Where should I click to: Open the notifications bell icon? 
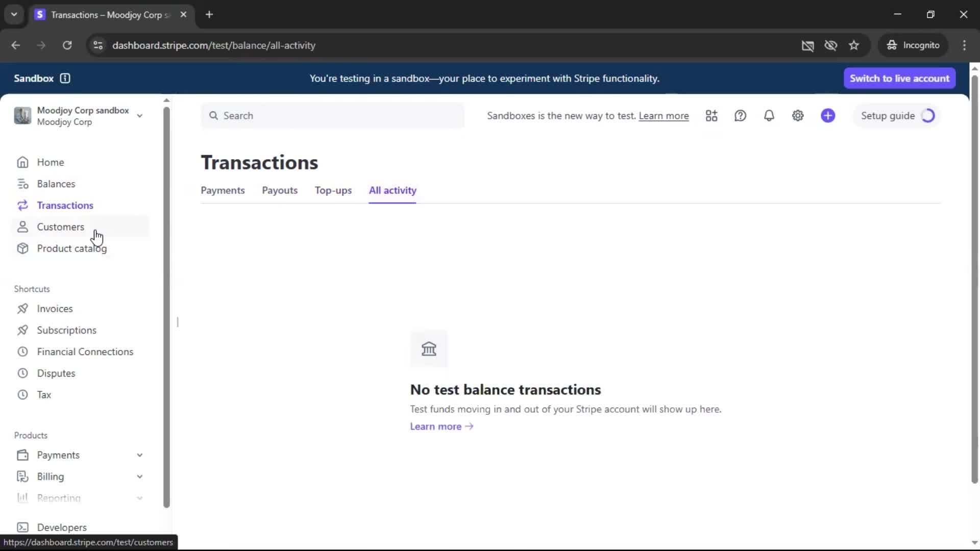[769, 116]
